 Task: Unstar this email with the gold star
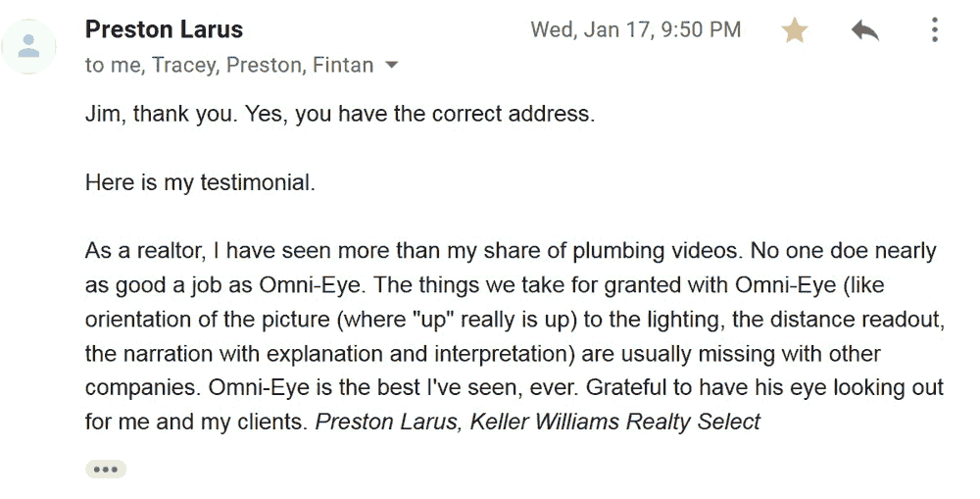[x=795, y=30]
